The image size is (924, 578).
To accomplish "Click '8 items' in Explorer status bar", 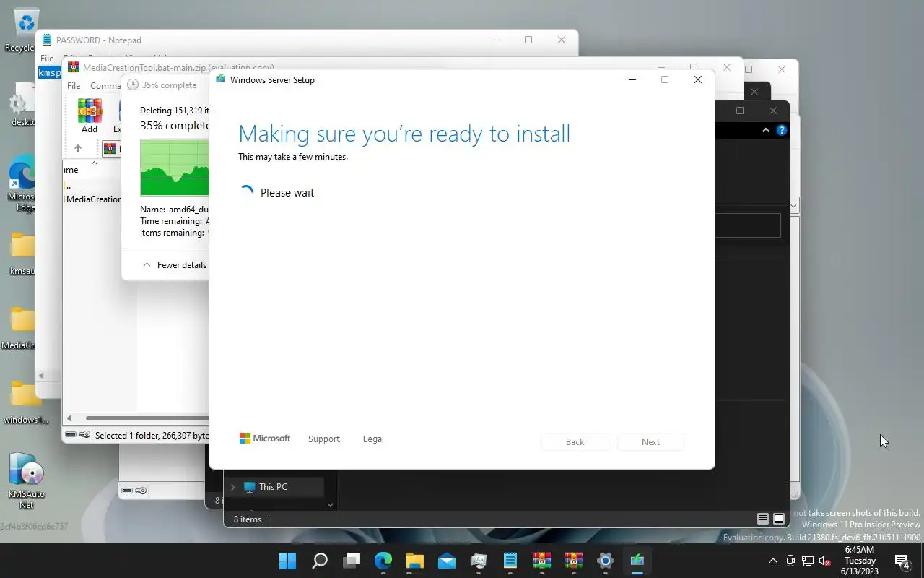I will pos(247,519).
